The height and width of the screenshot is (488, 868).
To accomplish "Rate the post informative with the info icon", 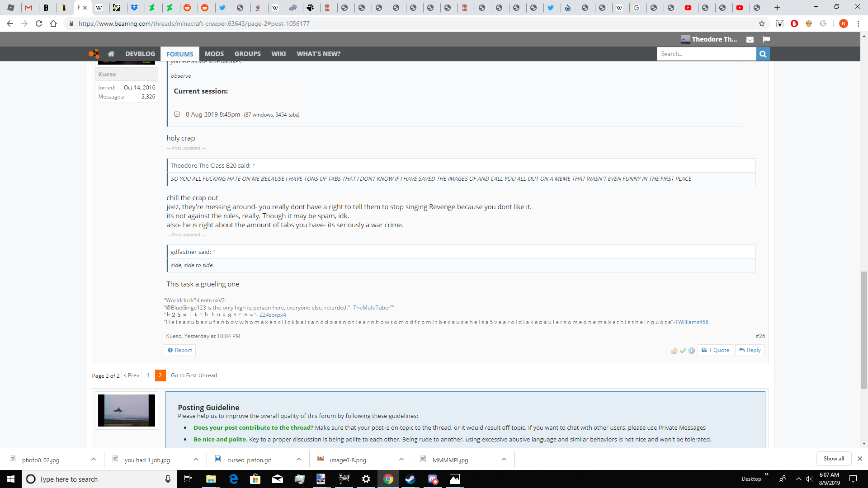I will (x=692, y=351).
